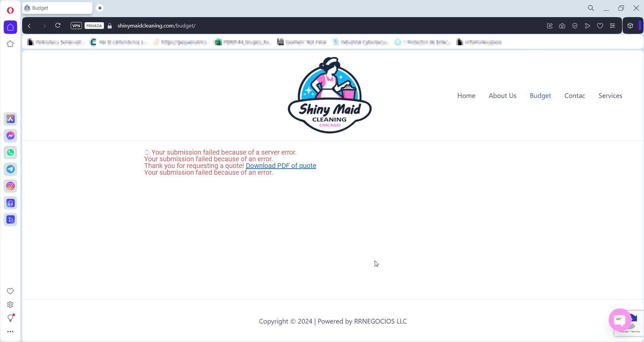Open WhatsApp in the sidebar
The image size is (644, 342).
pyautogui.click(x=10, y=152)
